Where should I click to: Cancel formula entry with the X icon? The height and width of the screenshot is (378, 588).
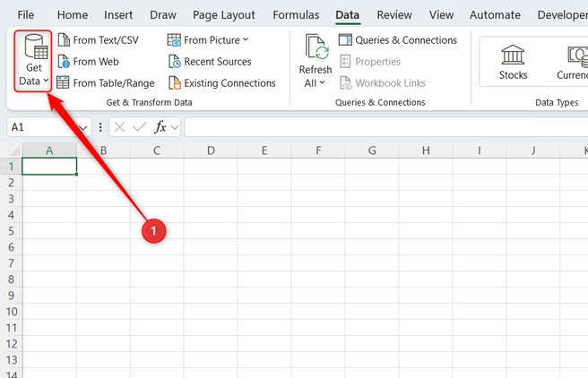(x=119, y=127)
